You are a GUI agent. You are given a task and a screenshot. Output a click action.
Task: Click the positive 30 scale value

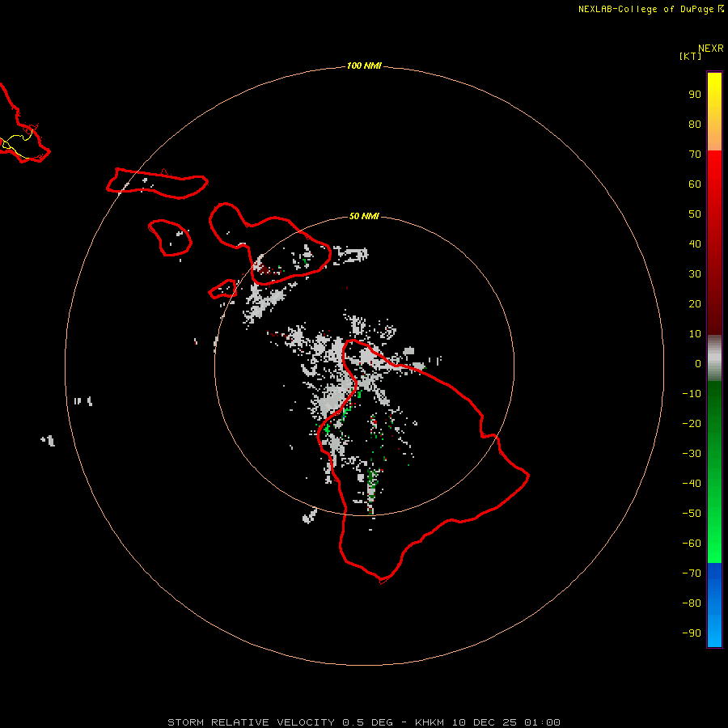(x=695, y=274)
